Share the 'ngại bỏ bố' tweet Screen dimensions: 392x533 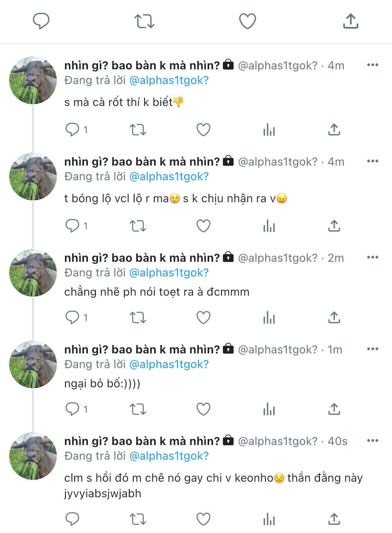[334, 409]
